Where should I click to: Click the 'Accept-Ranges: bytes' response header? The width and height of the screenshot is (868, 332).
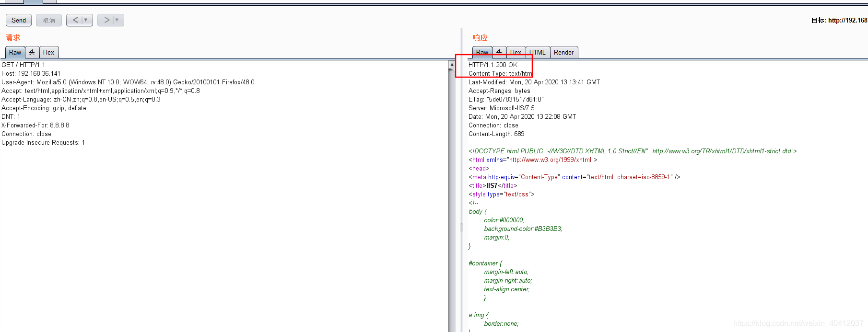(499, 91)
